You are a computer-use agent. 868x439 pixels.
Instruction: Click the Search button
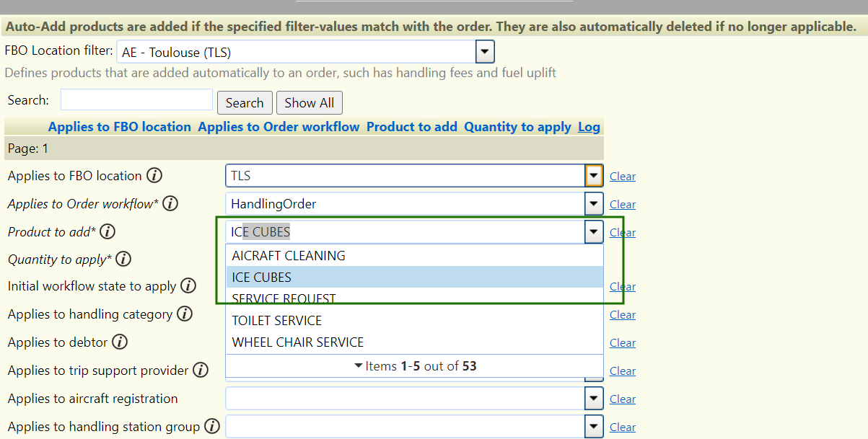point(244,102)
